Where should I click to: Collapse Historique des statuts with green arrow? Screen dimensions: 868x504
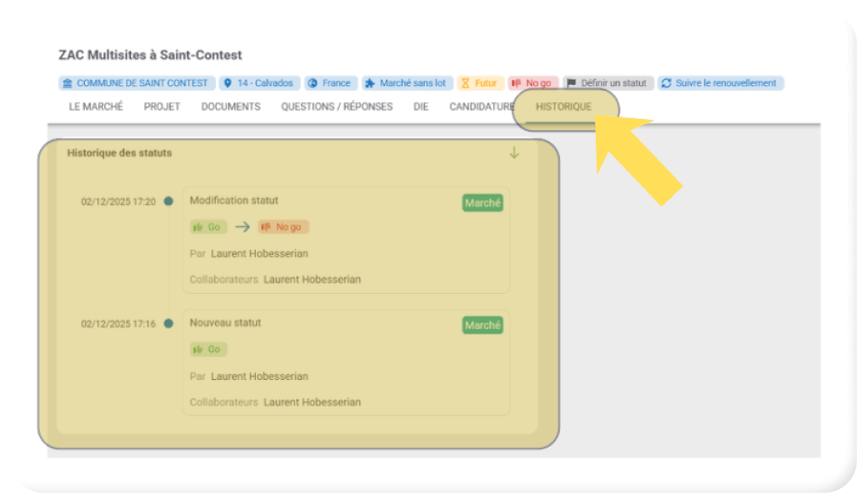(514, 153)
